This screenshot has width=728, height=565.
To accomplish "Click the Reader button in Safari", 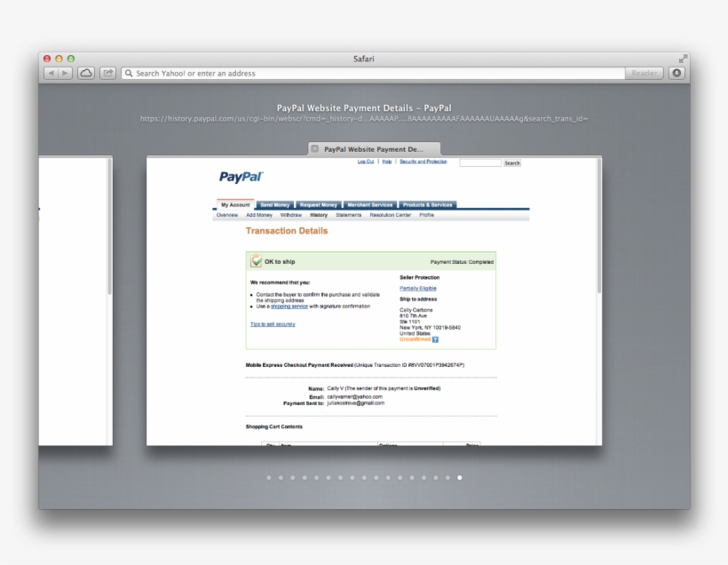I will point(645,73).
